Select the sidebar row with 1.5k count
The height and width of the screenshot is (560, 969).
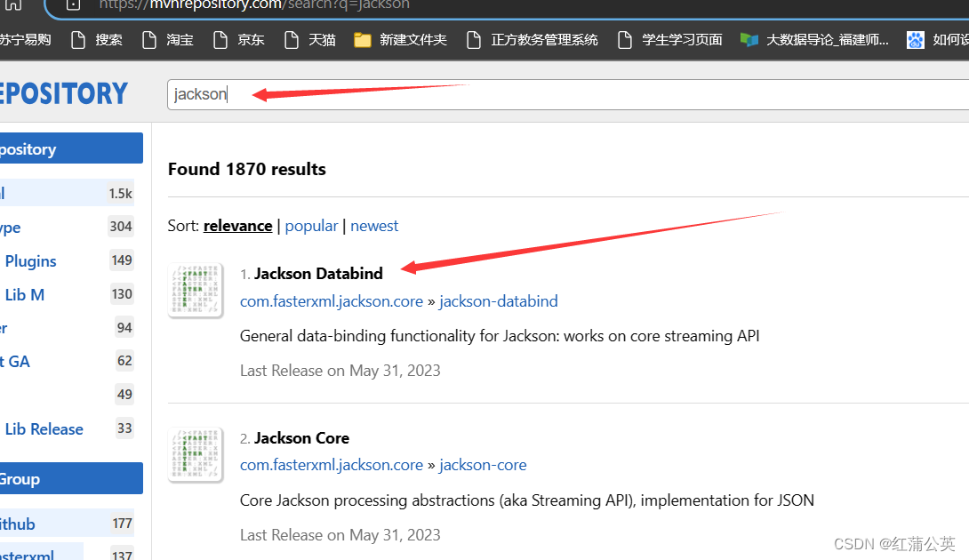[67, 193]
